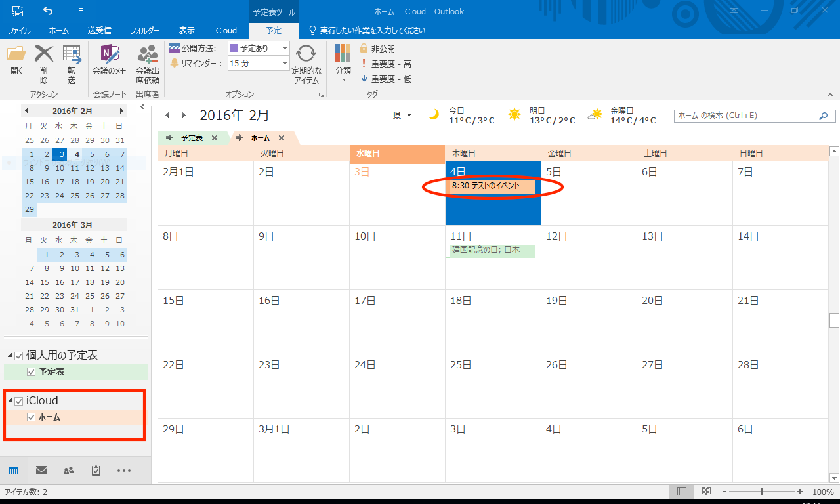Switch to the 表示 ribbon tab
This screenshot has height=504, width=840.
coord(187,31)
